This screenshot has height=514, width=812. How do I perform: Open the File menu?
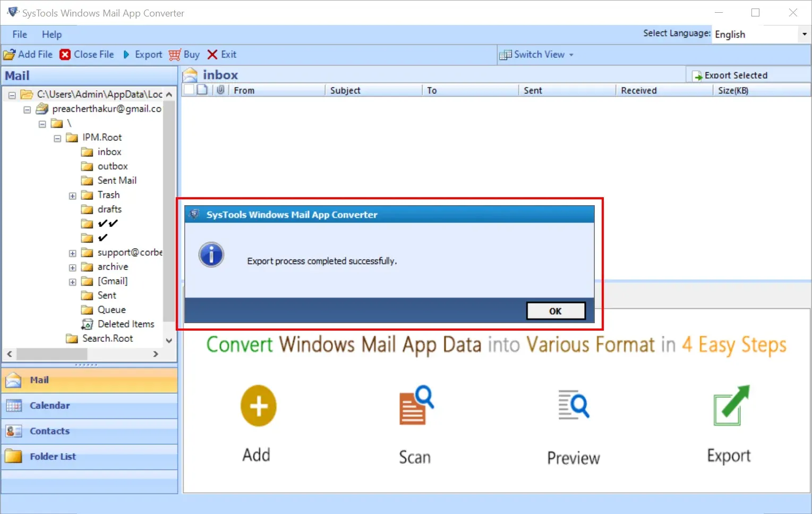(x=20, y=34)
